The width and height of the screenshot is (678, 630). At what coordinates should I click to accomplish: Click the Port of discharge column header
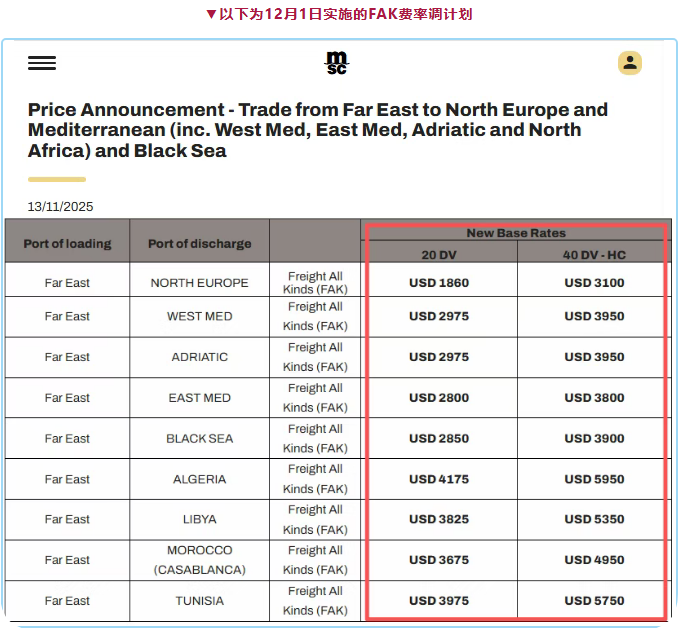(200, 243)
